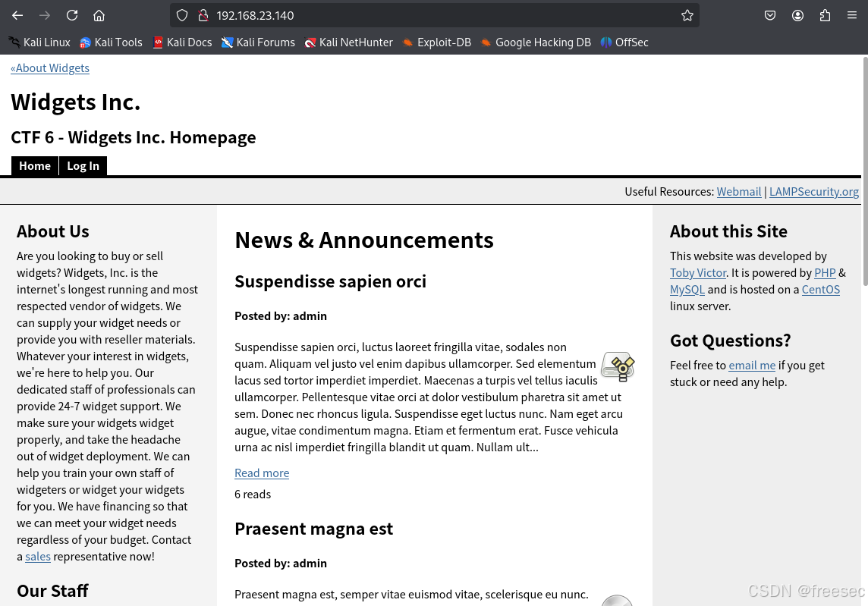The height and width of the screenshot is (606, 868).
Task: Click the email me link
Action: point(752,366)
